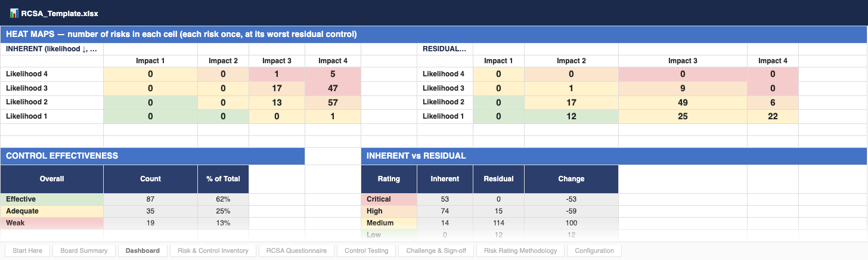Select the INHERENT vs RESIDUAL header

(x=613, y=156)
